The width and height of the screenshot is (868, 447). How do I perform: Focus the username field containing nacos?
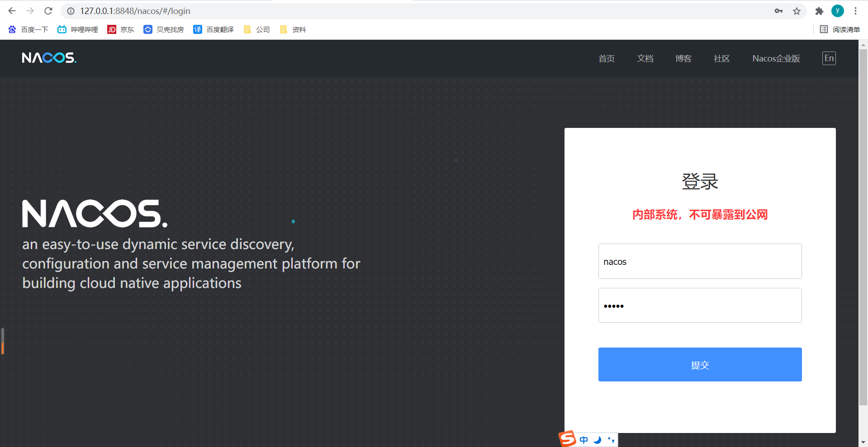point(700,261)
